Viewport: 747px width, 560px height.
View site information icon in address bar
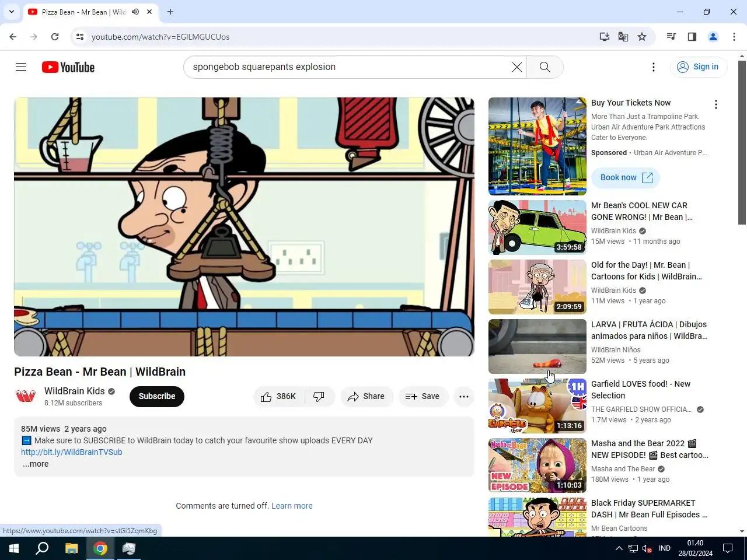coord(80,37)
